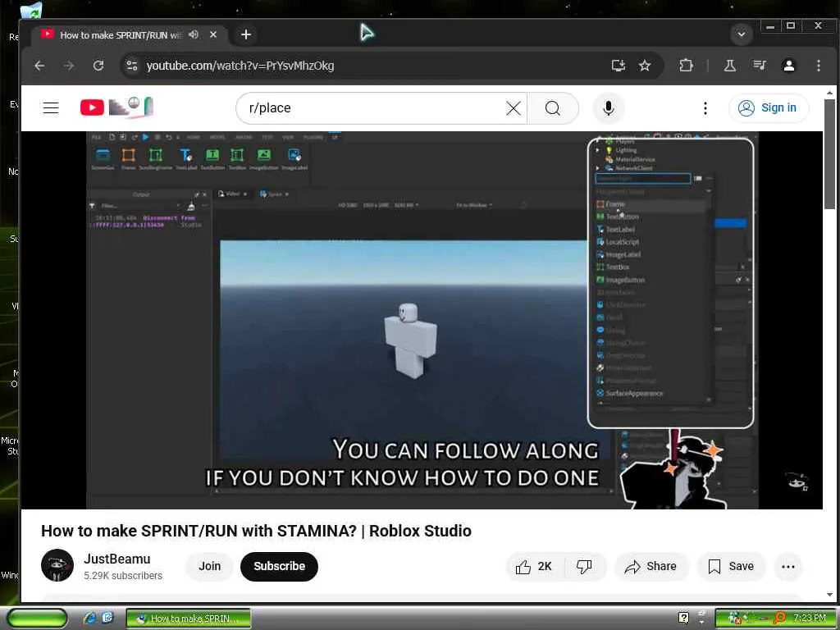Open the Extensions puzzle-piece menu
840x630 pixels.
click(x=686, y=66)
